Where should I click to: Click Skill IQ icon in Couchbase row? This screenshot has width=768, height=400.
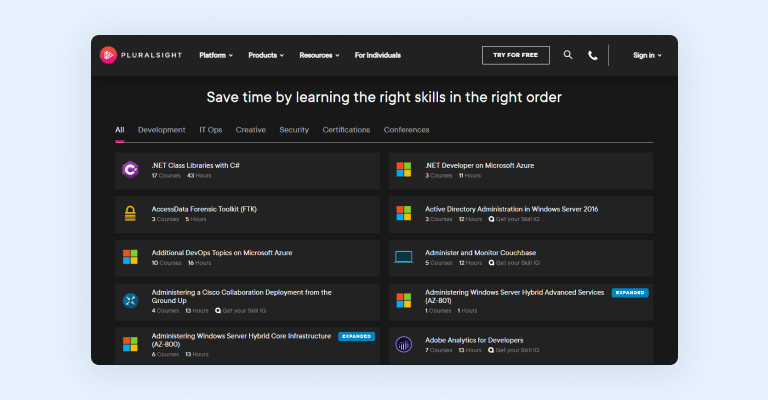491,263
